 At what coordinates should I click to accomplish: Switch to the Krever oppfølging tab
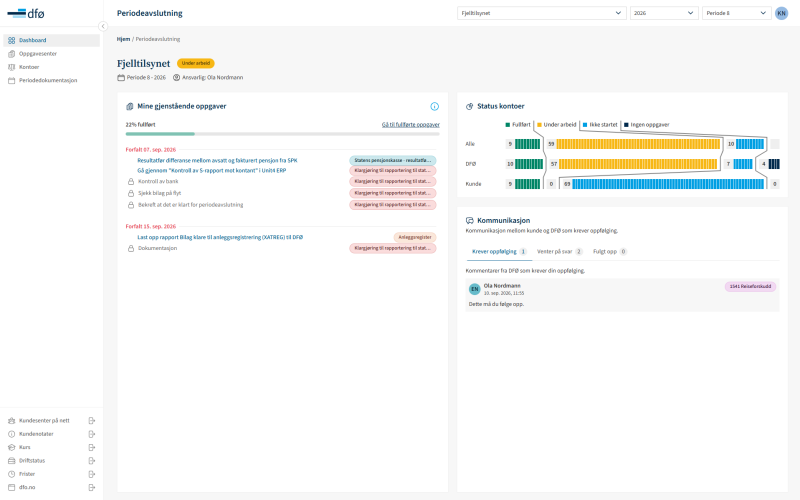tap(499, 252)
